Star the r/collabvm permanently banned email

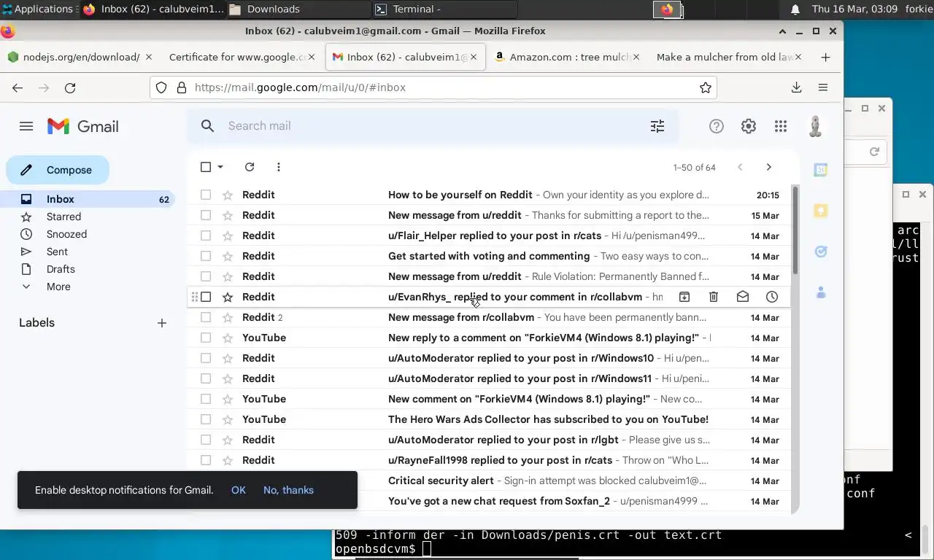228,317
